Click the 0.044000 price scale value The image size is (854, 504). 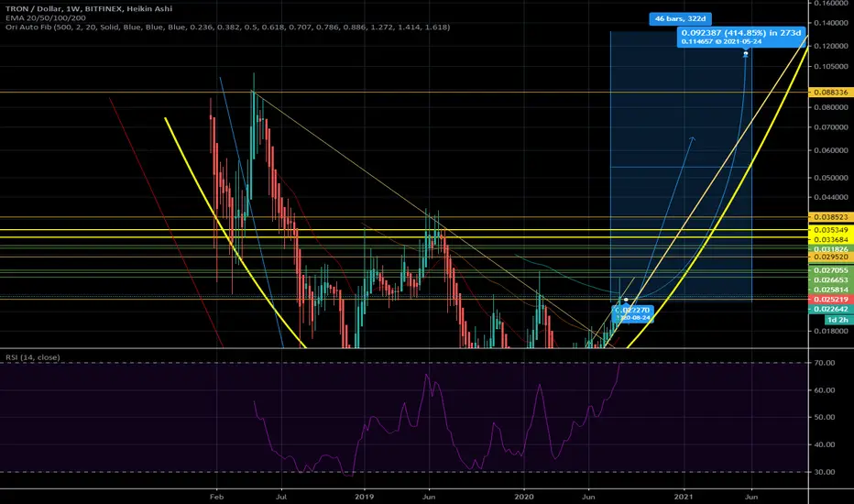[830, 197]
